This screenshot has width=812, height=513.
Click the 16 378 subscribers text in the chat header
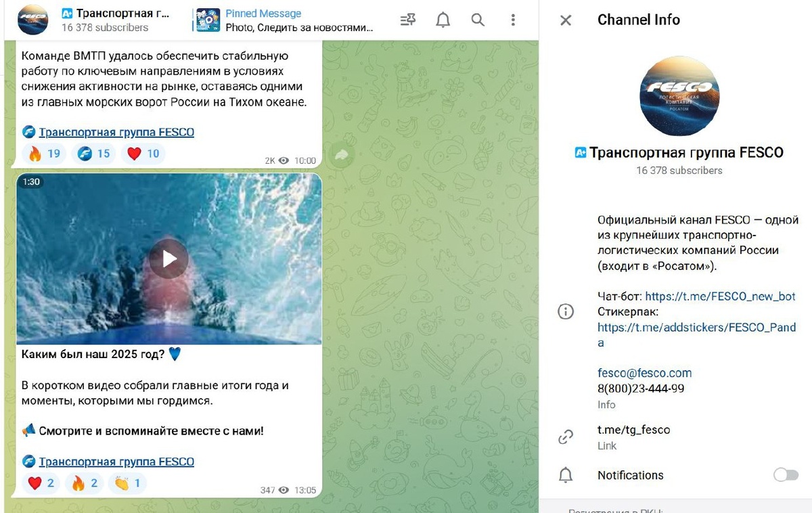(x=104, y=28)
